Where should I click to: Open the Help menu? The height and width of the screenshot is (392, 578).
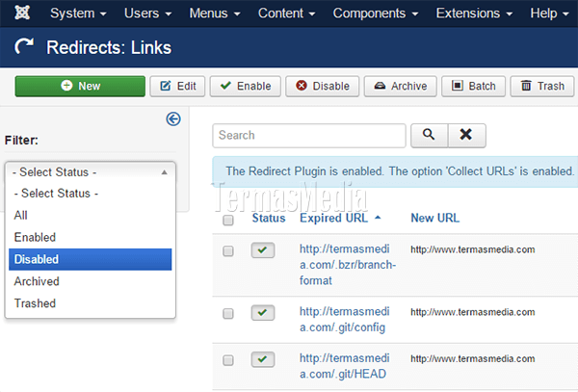(549, 13)
